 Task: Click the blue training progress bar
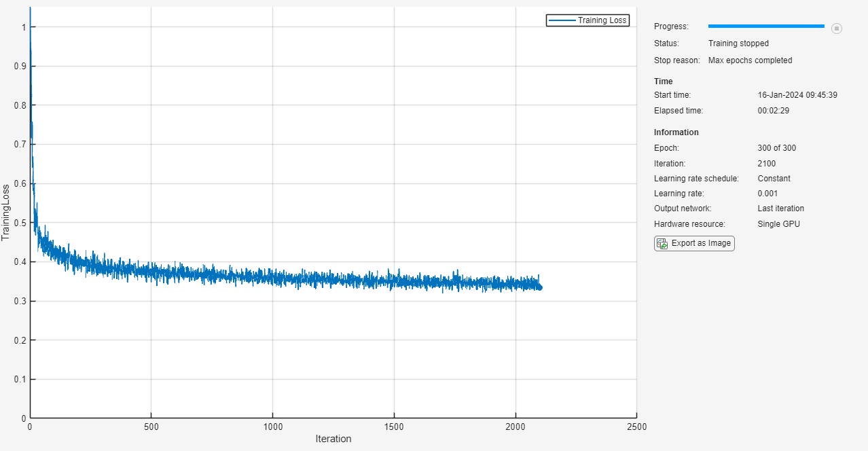click(765, 26)
